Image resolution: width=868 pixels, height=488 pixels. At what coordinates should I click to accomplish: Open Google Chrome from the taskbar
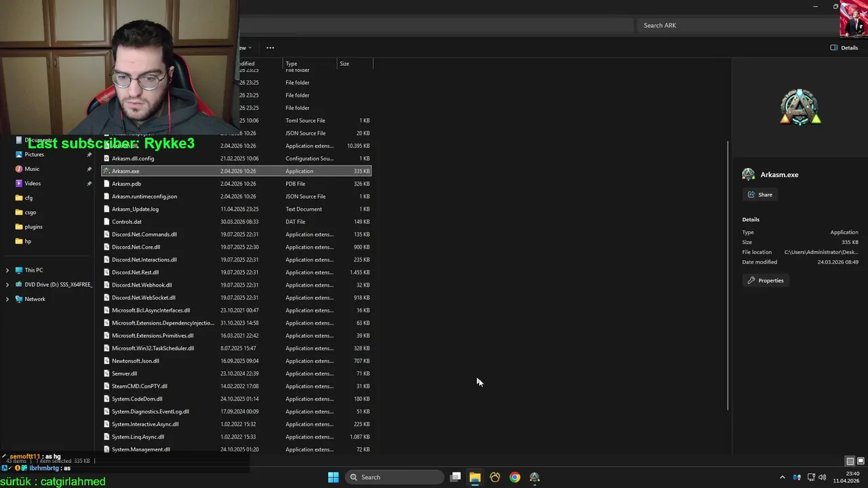(515, 477)
